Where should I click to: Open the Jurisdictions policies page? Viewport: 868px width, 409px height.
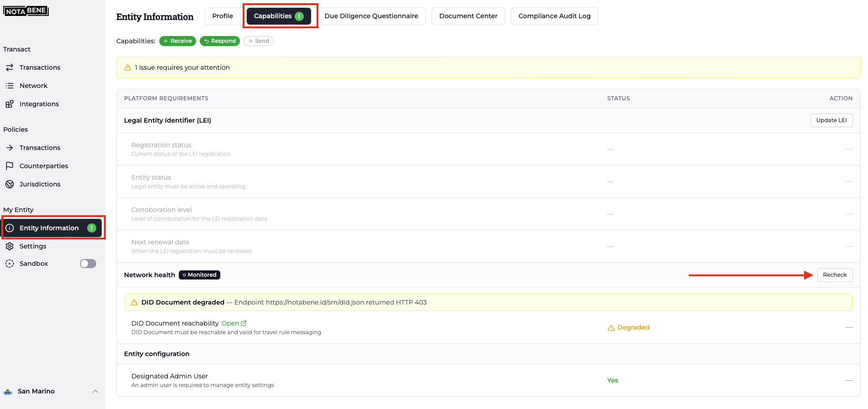point(52,184)
